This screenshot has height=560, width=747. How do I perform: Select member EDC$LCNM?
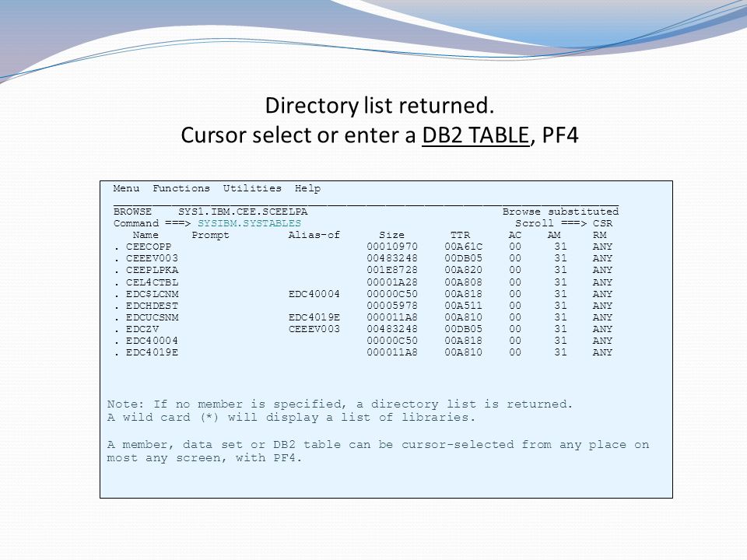point(152,294)
